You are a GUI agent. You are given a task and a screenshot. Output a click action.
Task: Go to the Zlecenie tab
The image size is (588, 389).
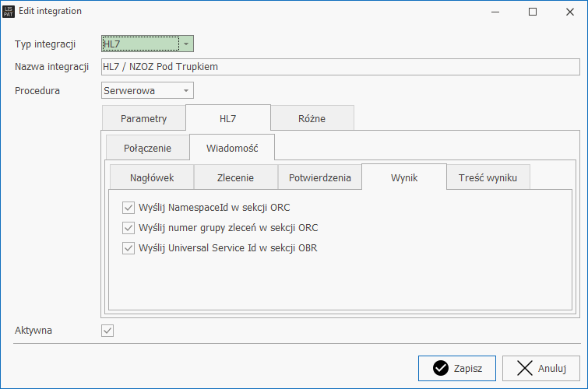(235, 177)
